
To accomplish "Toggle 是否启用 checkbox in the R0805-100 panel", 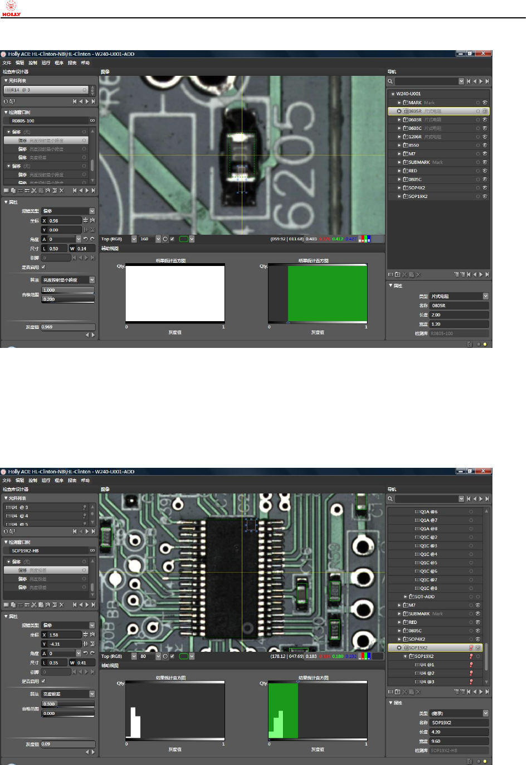I will click(43, 268).
